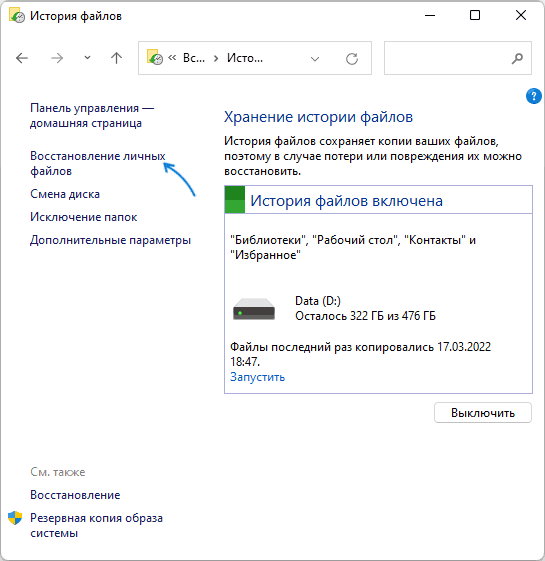Click Запустить to start backup now
Screen dimensions: 545x561
click(x=257, y=377)
